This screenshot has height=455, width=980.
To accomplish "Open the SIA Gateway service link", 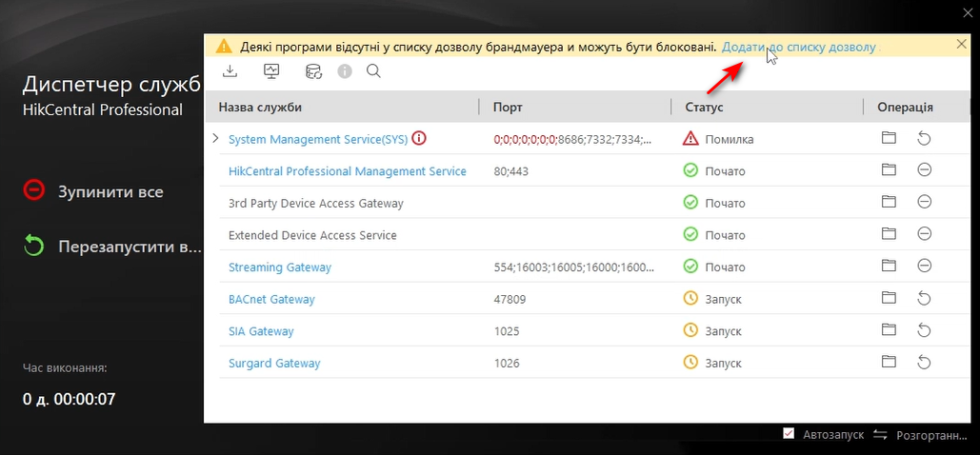I will pyautogui.click(x=261, y=331).
